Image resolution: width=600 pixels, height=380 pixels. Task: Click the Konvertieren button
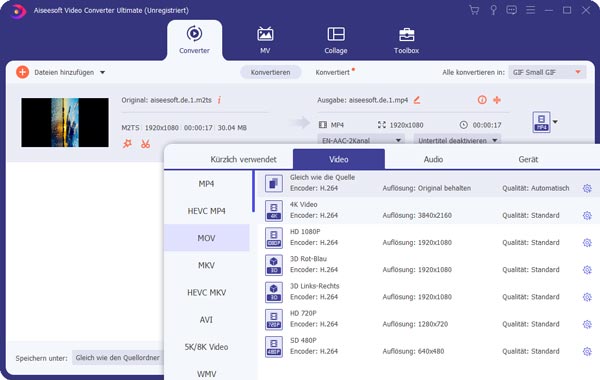(271, 72)
